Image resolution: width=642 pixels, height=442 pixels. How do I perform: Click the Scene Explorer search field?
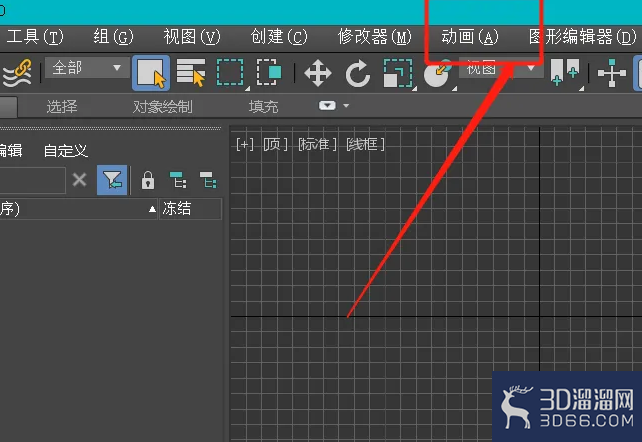tap(32, 180)
